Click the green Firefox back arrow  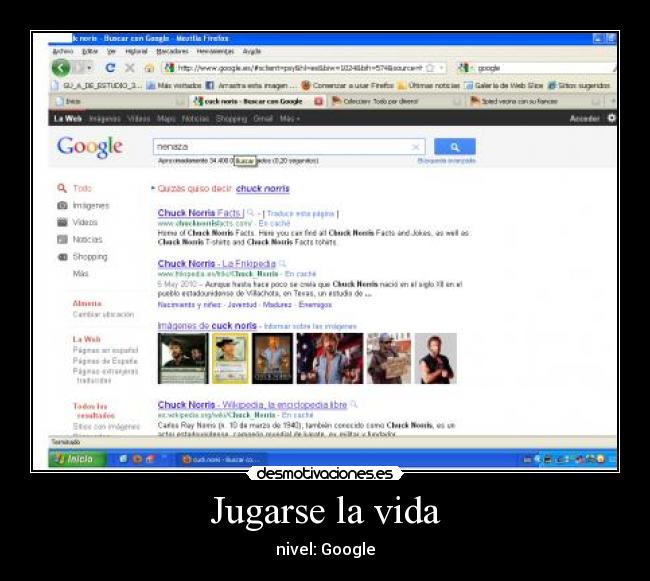pyautogui.click(x=61, y=68)
